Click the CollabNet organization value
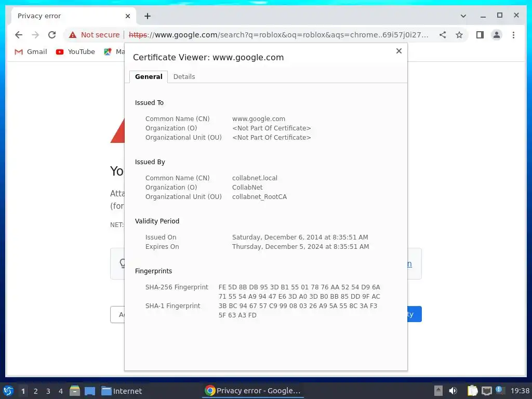This screenshot has height=399, width=532. coord(247,187)
